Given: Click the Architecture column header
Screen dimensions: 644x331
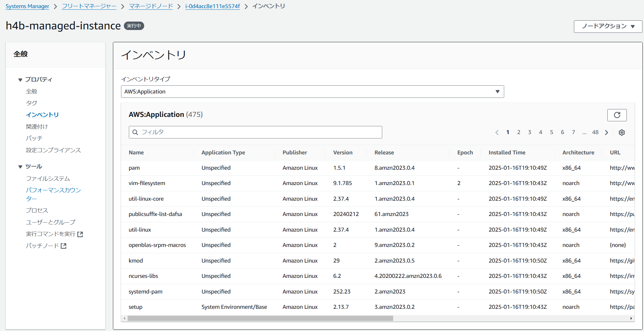Looking at the screenshot, I should [x=578, y=153].
